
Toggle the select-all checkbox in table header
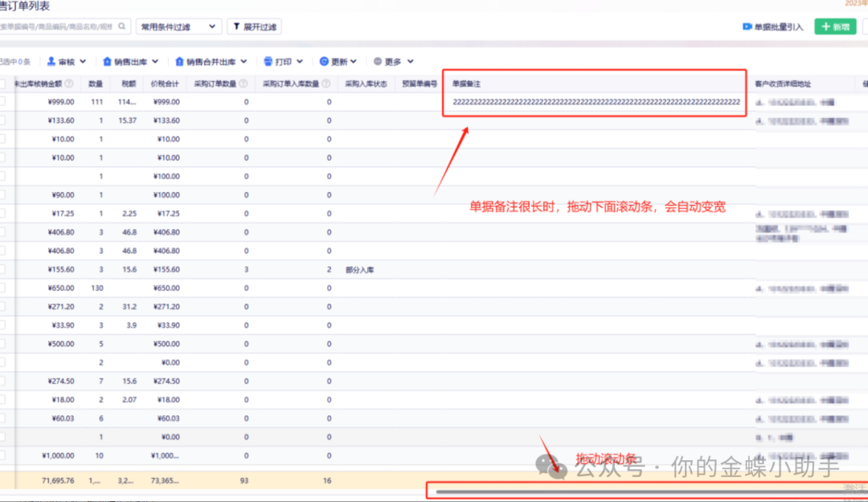click(2, 83)
